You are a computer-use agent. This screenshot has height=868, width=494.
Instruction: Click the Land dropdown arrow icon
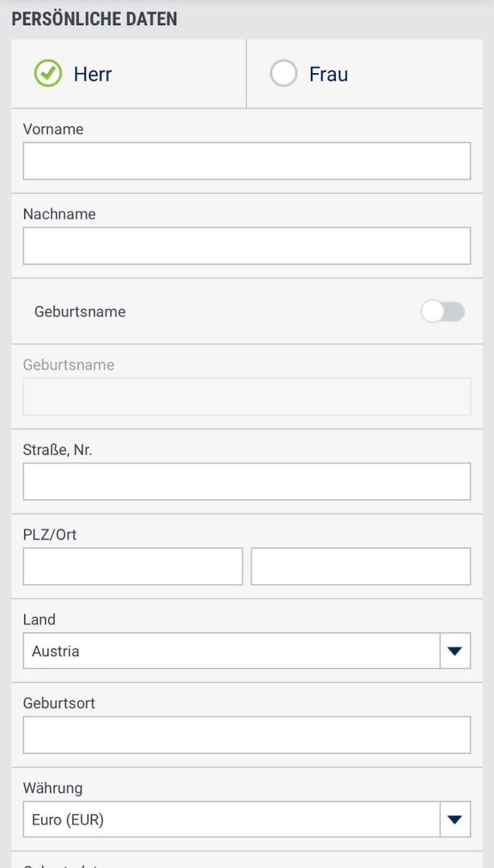pos(455,651)
